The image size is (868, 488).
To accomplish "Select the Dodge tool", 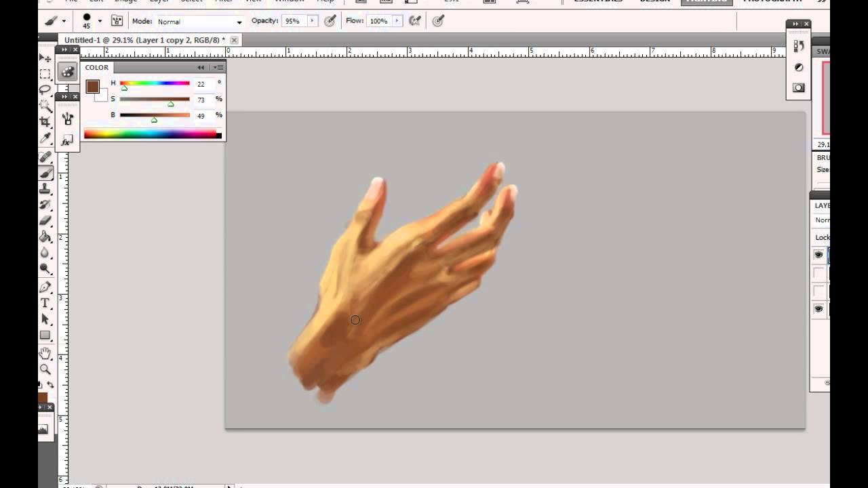I will [45, 268].
